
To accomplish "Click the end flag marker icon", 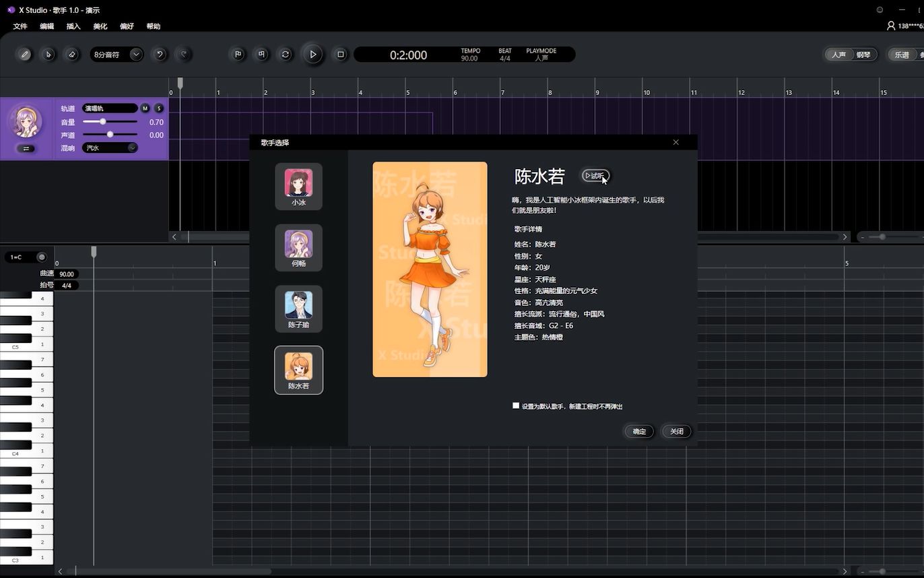I will 262,55.
